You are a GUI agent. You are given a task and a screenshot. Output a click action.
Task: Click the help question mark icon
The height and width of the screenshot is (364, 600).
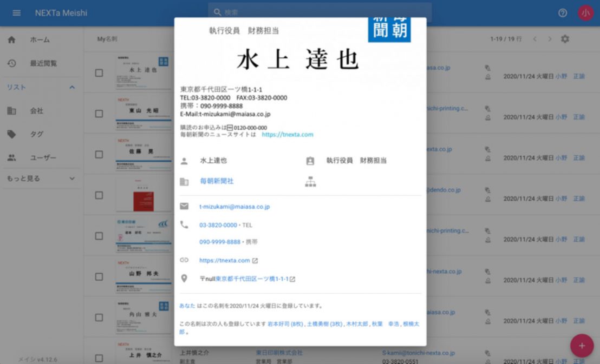563,12
